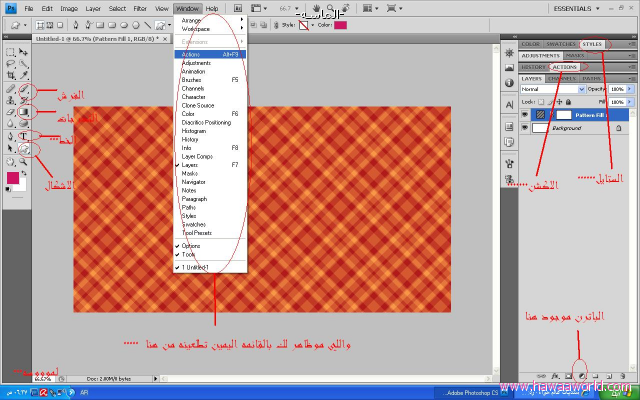This screenshot has height=400, width=640.
Task: Switch to the Styles panel tab
Action: click(592, 44)
